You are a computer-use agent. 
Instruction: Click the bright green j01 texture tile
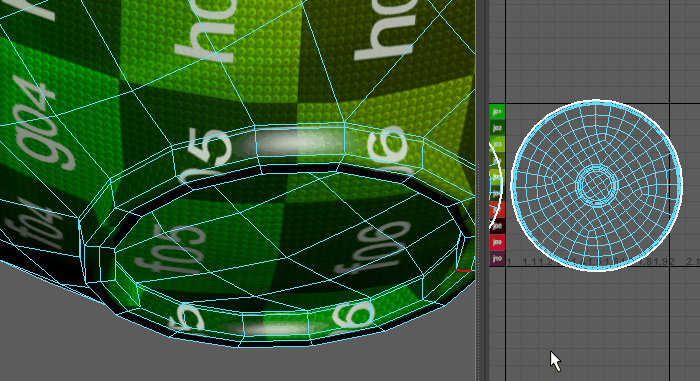tap(497, 112)
